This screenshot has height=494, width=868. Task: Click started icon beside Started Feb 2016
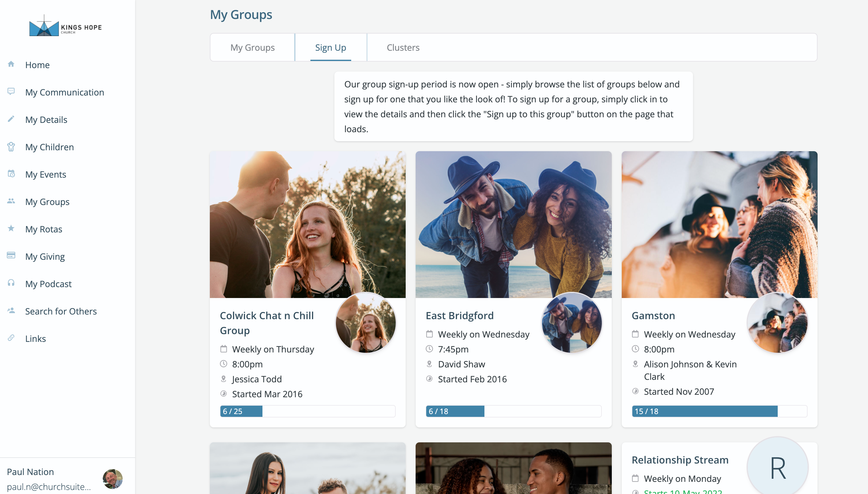click(x=429, y=379)
